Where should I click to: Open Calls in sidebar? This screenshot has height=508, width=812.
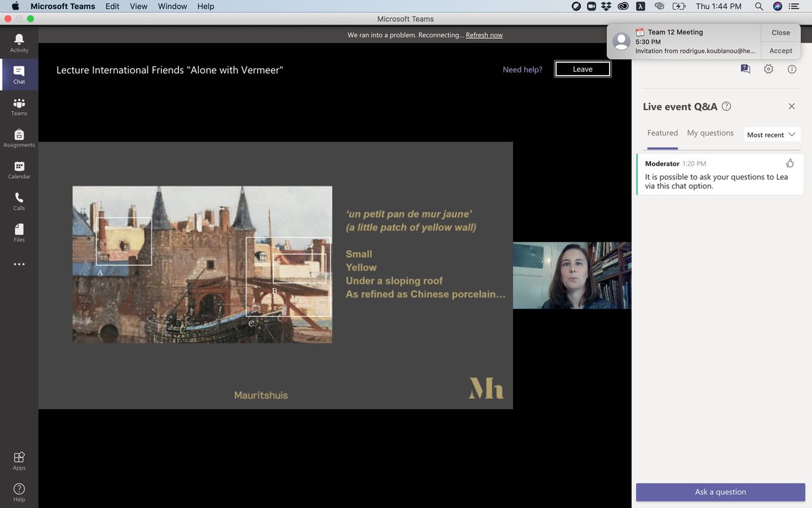pyautogui.click(x=19, y=201)
